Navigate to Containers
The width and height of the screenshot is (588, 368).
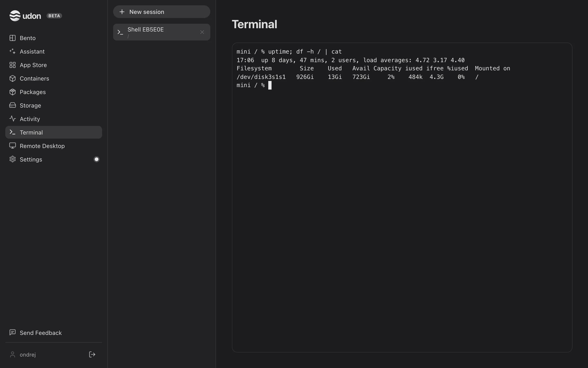pos(54,78)
